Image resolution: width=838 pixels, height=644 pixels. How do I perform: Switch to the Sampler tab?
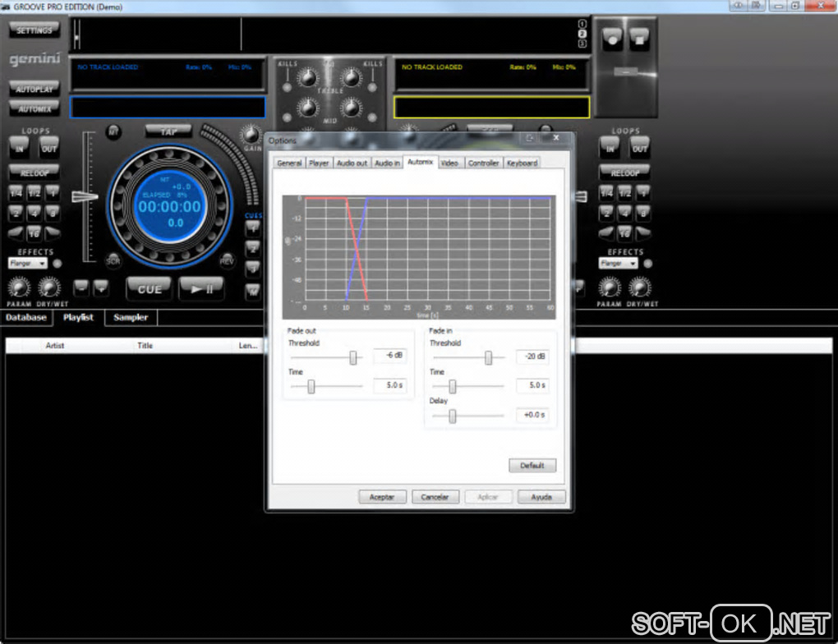pyautogui.click(x=131, y=317)
